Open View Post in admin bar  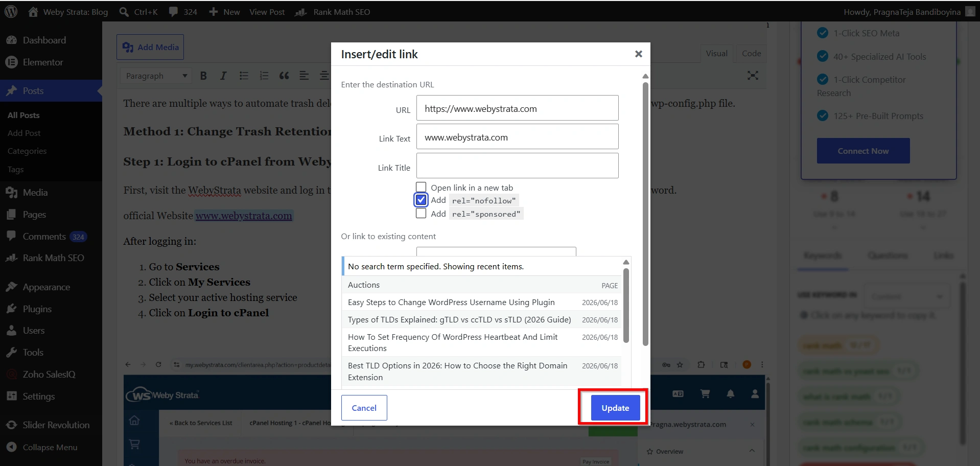pyautogui.click(x=267, y=12)
